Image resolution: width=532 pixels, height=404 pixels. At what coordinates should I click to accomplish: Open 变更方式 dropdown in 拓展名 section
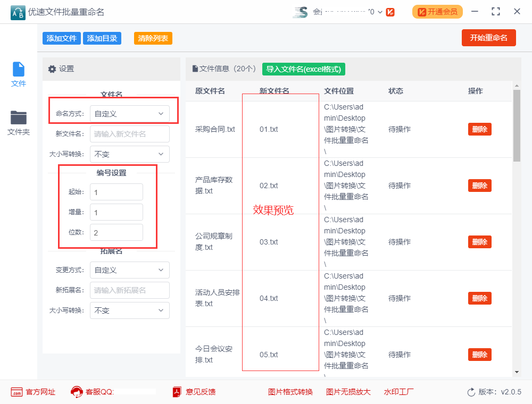click(x=130, y=270)
